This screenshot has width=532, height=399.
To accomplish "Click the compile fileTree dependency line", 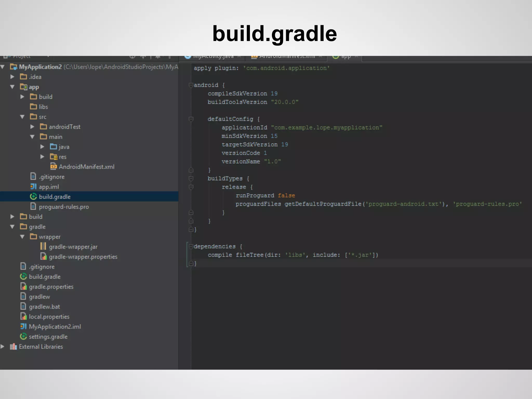I will click(293, 255).
